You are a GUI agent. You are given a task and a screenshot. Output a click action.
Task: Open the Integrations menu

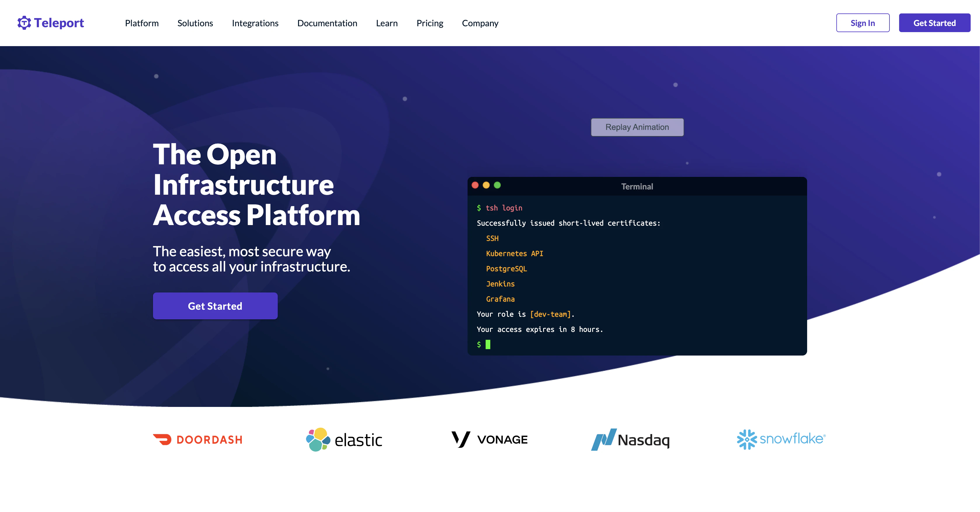pyautogui.click(x=255, y=23)
